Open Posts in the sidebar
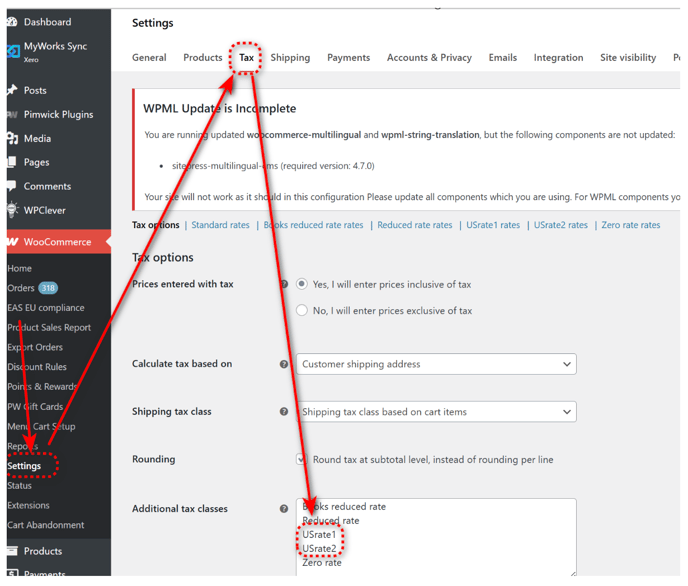Screen dimensions: 688x586 pos(35,90)
